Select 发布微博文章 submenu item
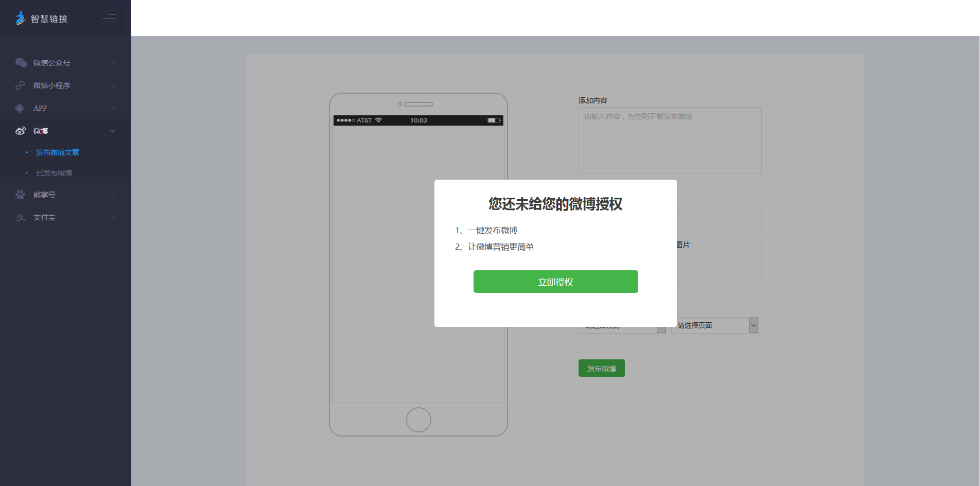The image size is (980, 486). [x=57, y=152]
